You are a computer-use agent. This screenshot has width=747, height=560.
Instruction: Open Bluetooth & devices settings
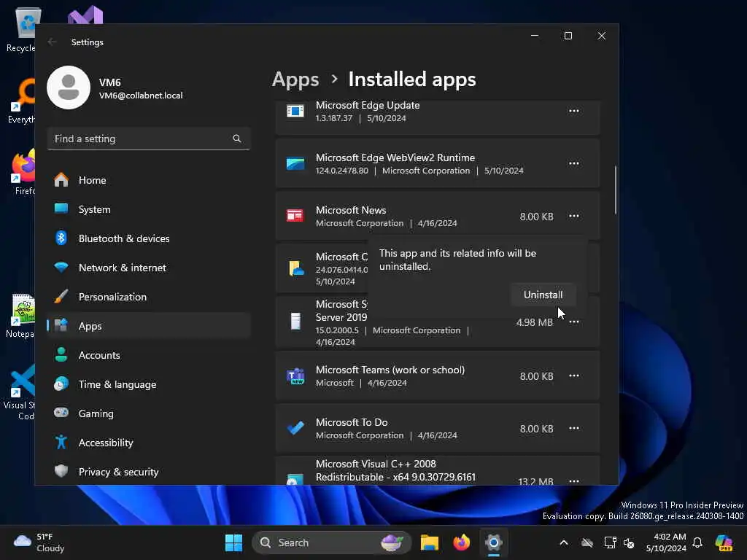click(x=149, y=238)
